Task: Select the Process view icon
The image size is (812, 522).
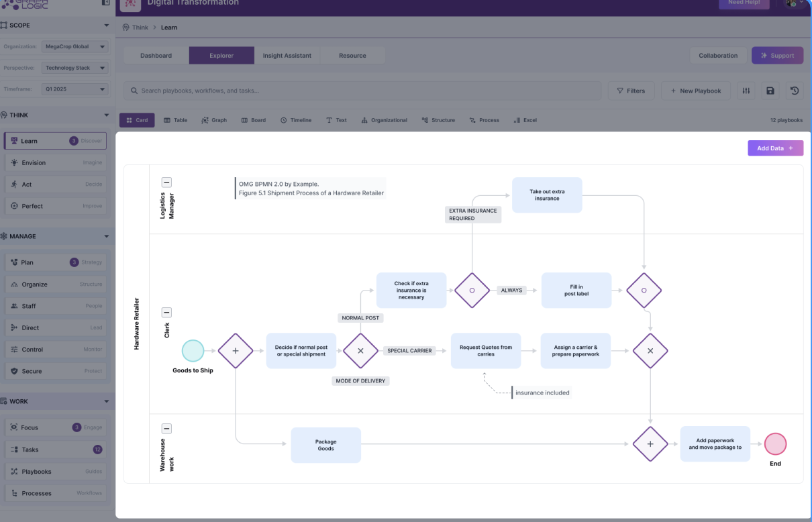Action: point(474,120)
